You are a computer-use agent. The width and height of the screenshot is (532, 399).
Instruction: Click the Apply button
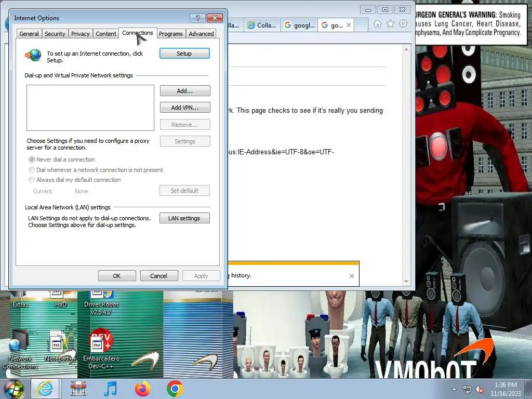coord(201,275)
